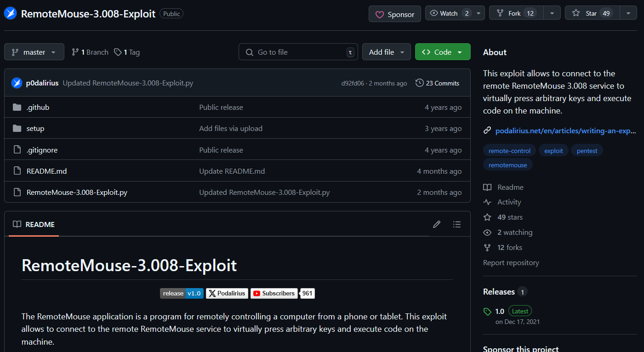Click the link icon beside podalirius.net URL
Screen dimensions: 644x352
click(487, 131)
